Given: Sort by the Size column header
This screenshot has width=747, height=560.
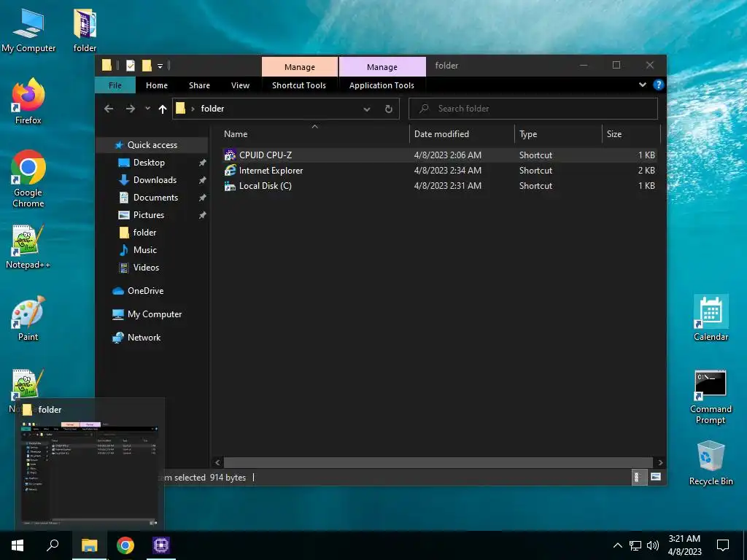Looking at the screenshot, I should pyautogui.click(x=631, y=134).
